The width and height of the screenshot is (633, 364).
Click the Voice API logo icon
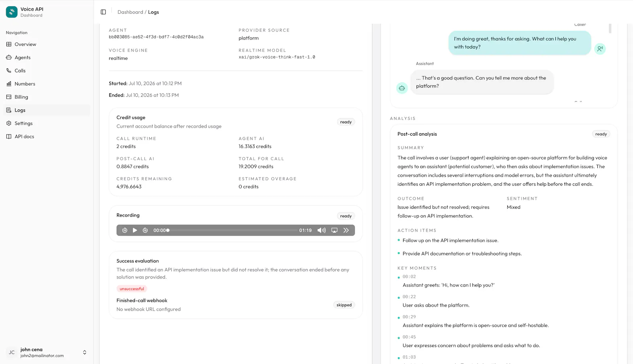(11, 12)
